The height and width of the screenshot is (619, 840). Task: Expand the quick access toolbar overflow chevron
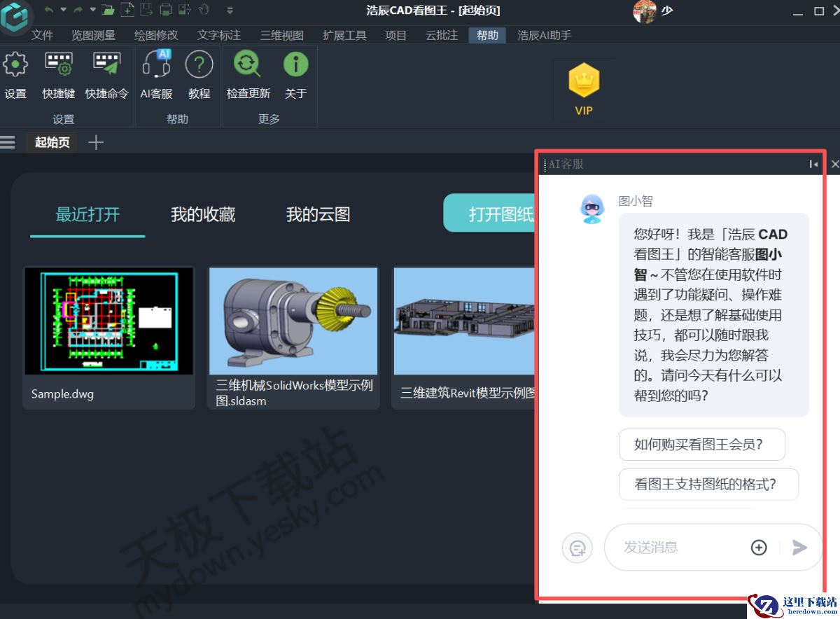tap(230, 11)
